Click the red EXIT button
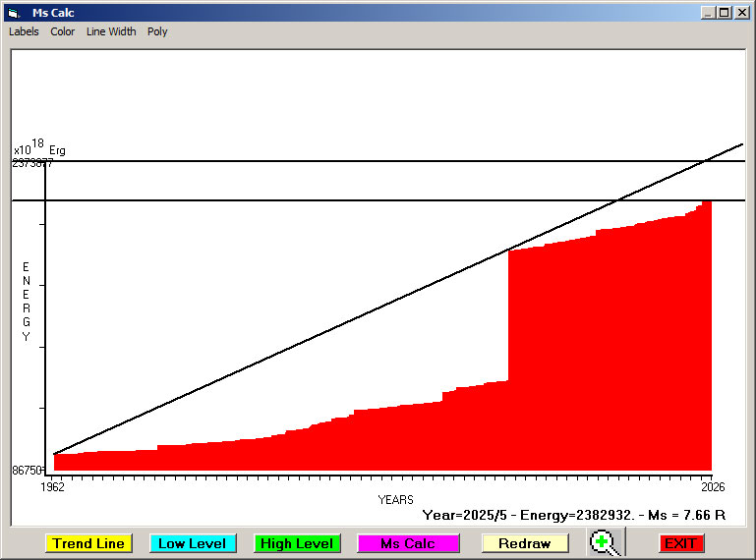 tap(680, 543)
